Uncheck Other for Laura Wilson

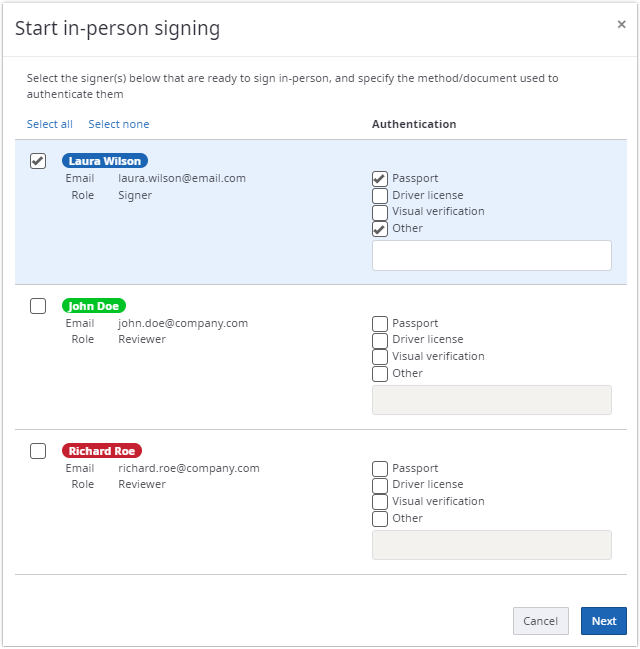click(x=380, y=229)
